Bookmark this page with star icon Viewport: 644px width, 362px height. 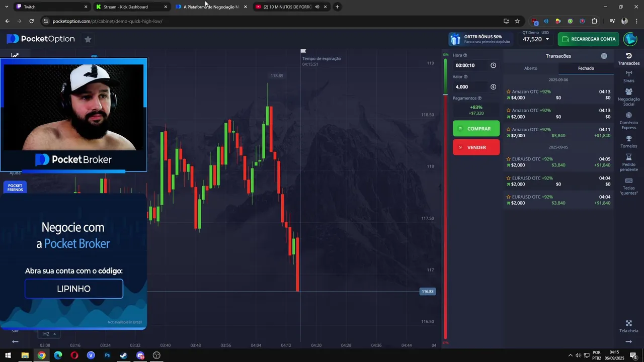click(x=517, y=21)
